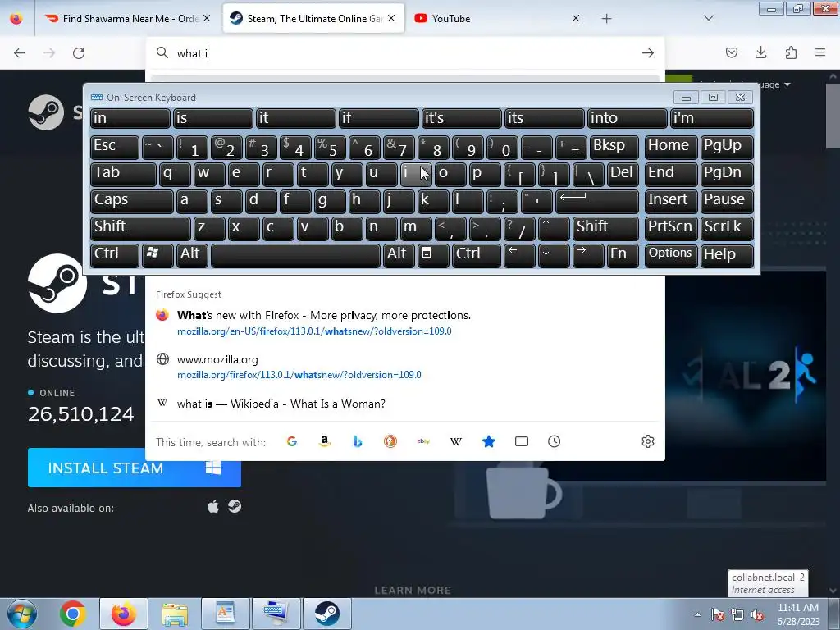The width and height of the screenshot is (840, 630).
Task: Click the Firefox reload page icon
Action: 79,52
